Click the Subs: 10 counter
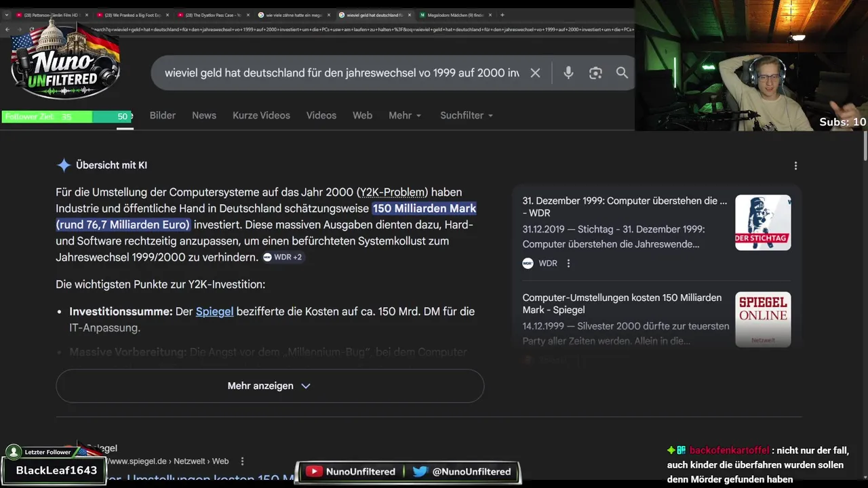 pyautogui.click(x=842, y=122)
